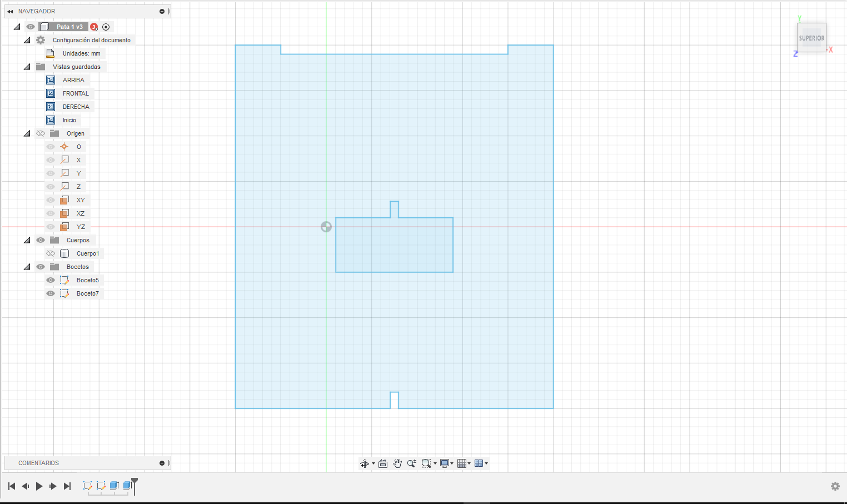The height and width of the screenshot is (504, 847).
Task: Click the ARRIBA saved view icon
Action: coord(51,80)
